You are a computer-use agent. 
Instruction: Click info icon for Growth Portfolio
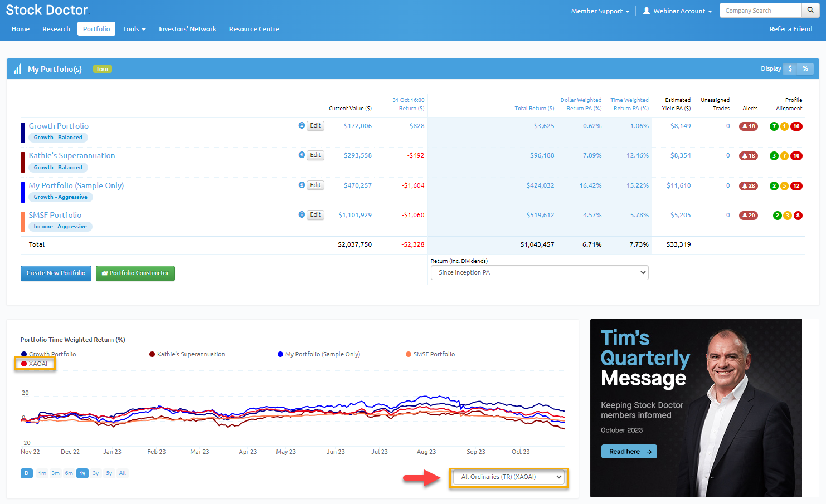302,125
